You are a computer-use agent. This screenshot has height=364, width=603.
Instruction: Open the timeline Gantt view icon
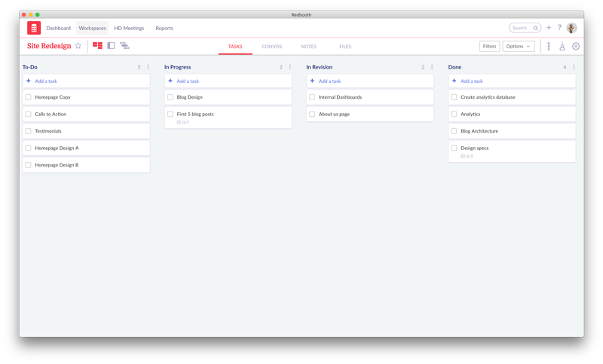click(x=124, y=46)
